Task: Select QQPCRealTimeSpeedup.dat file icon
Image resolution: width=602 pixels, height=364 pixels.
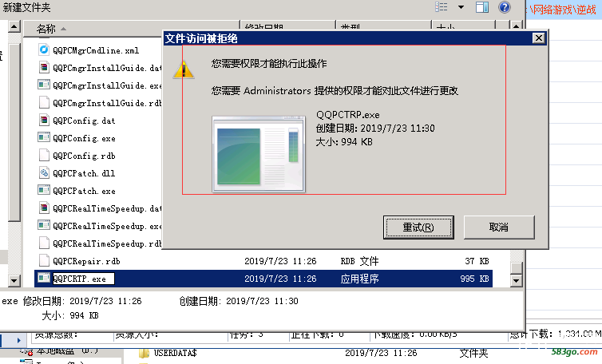Action: coord(44,208)
